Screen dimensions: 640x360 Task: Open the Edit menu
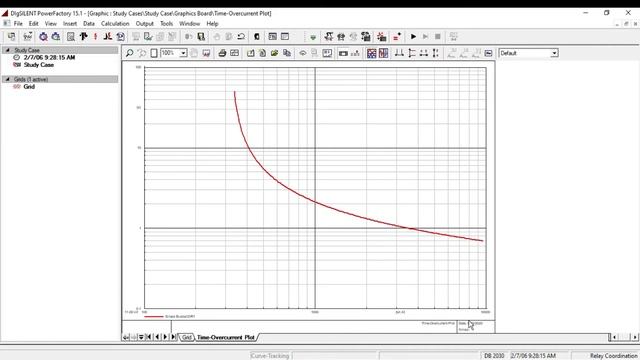(33, 24)
